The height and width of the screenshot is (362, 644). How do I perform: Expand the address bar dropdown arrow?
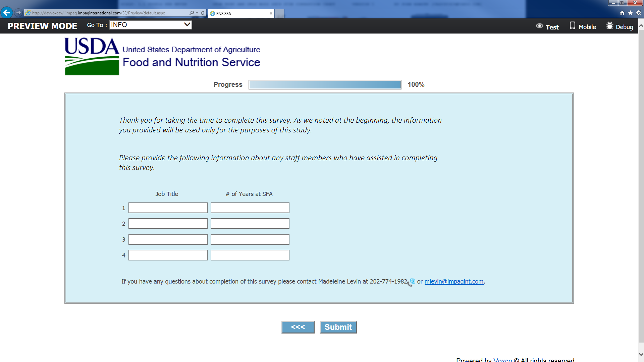click(197, 13)
